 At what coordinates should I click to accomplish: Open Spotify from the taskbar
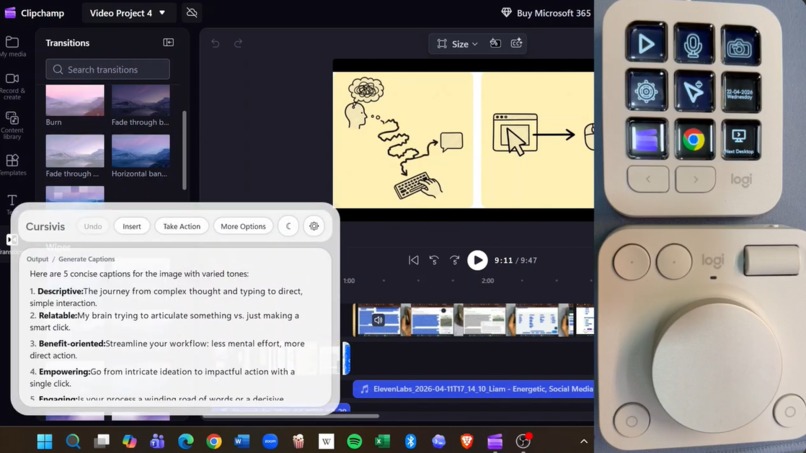[354, 441]
